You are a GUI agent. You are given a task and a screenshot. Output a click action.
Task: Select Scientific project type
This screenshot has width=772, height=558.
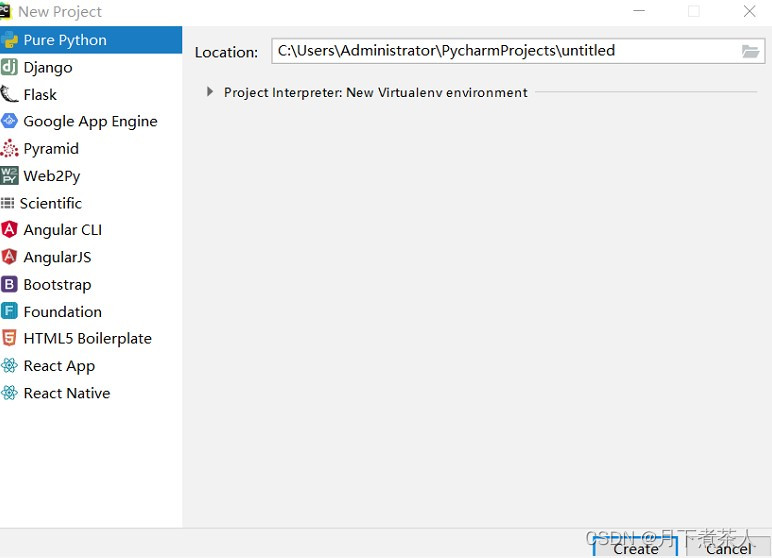click(91, 203)
